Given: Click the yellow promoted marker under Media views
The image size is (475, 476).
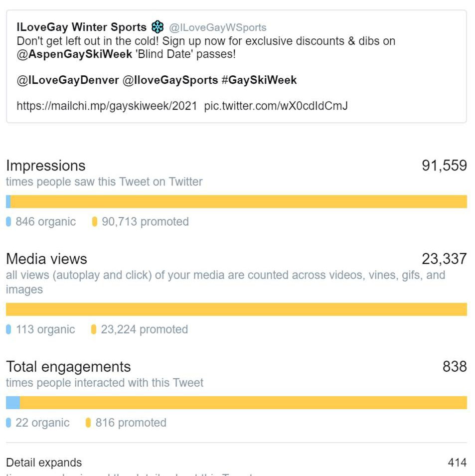Looking at the screenshot, I should coord(94,329).
